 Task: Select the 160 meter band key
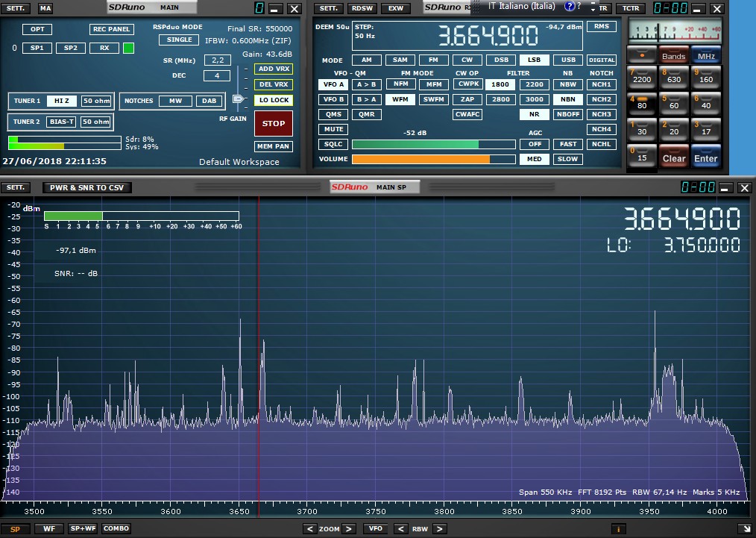706,78
